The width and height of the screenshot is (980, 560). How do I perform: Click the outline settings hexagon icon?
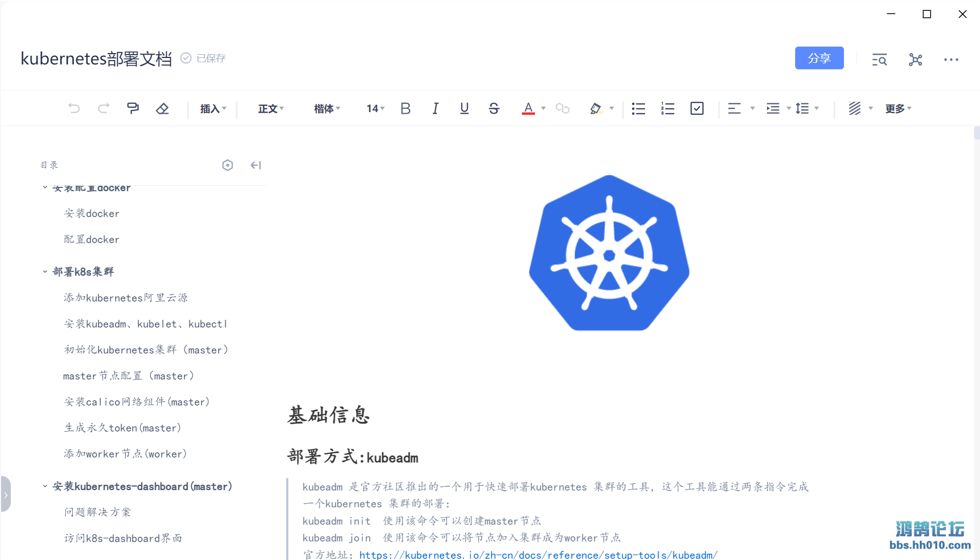coord(228,165)
